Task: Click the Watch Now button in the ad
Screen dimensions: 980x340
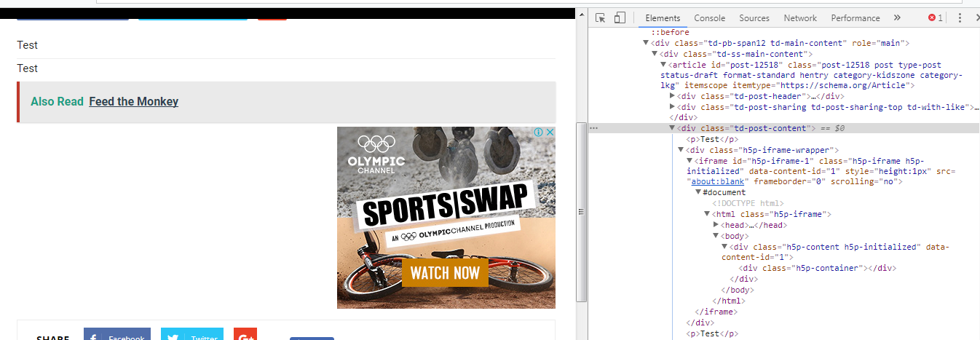Action: [x=446, y=273]
